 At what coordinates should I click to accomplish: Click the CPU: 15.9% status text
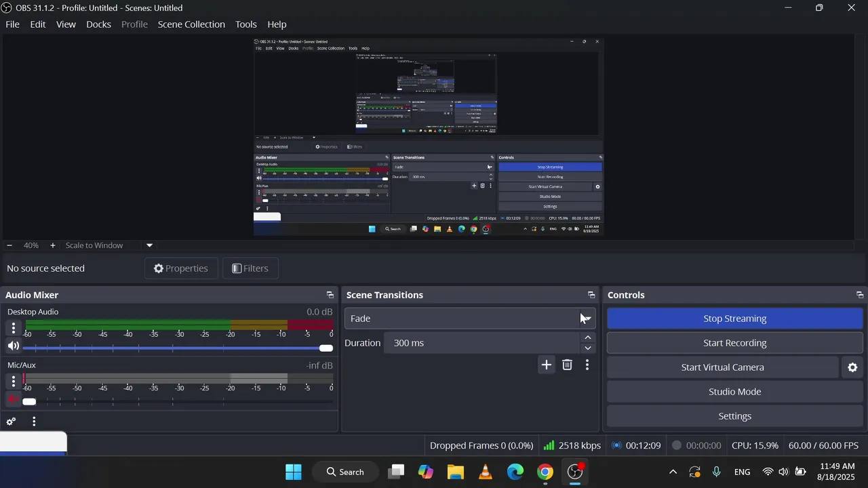point(755,445)
